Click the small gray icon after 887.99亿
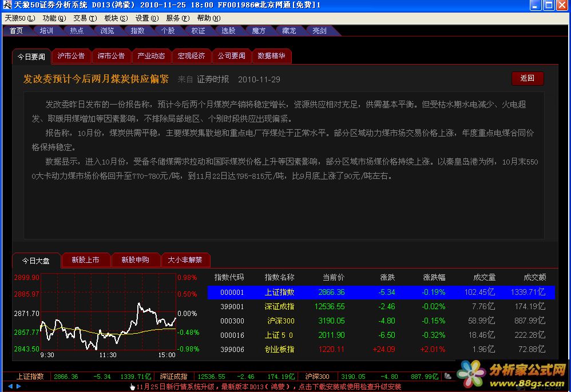Screen dimensions: 571x392 coord(448,377)
